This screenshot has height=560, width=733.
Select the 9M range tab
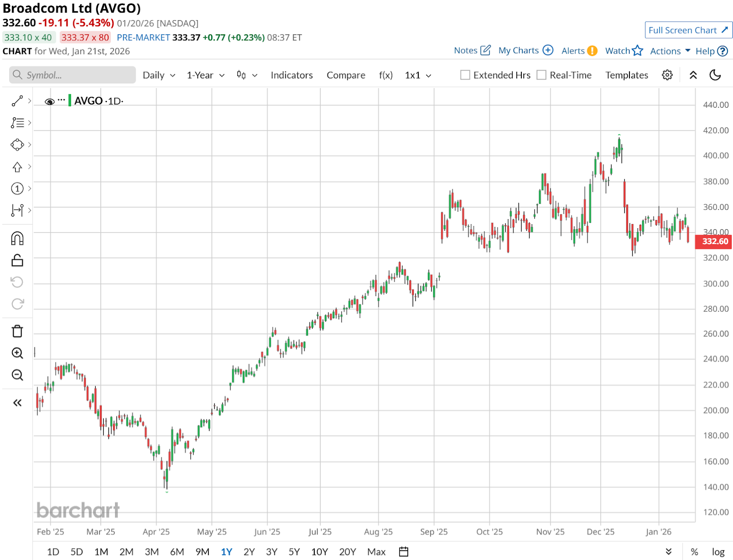tap(202, 552)
